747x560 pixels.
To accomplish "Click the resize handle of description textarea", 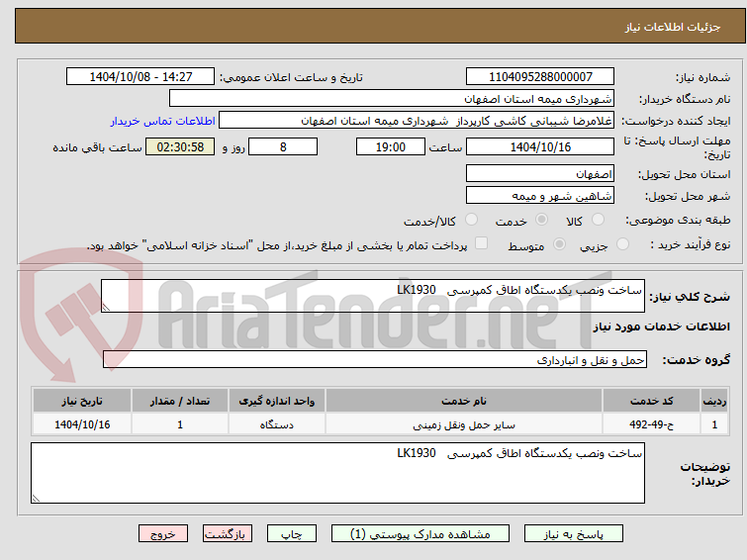I will point(106,308).
